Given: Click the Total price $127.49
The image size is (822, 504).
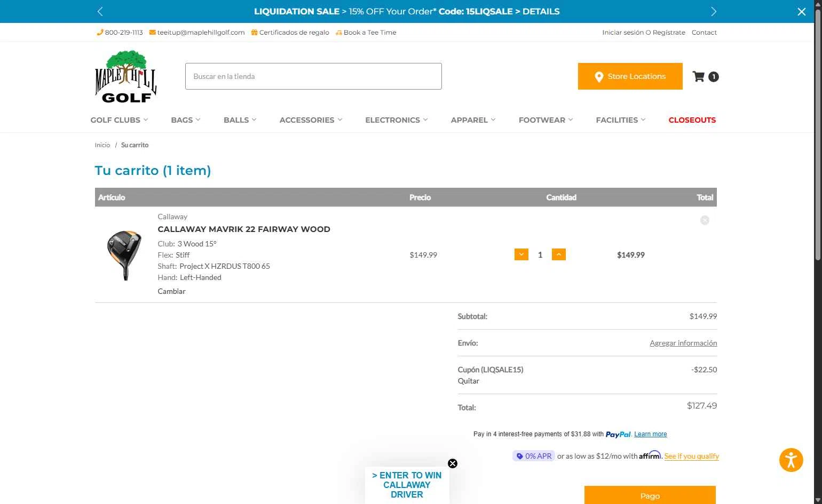Looking at the screenshot, I should (x=702, y=406).
